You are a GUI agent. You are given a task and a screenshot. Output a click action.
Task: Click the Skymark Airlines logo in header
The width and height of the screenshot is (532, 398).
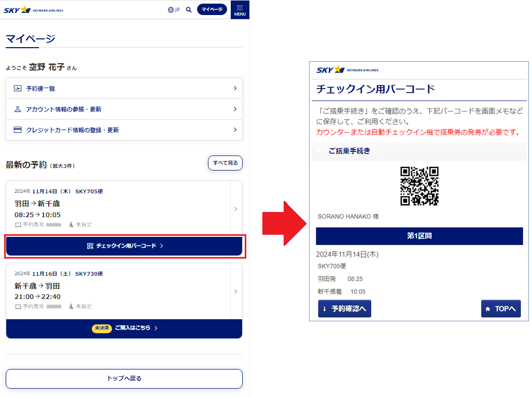[x=34, y=9]
